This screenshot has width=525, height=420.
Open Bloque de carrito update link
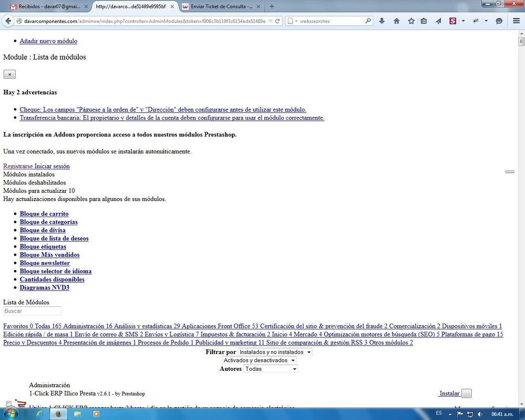44,214
